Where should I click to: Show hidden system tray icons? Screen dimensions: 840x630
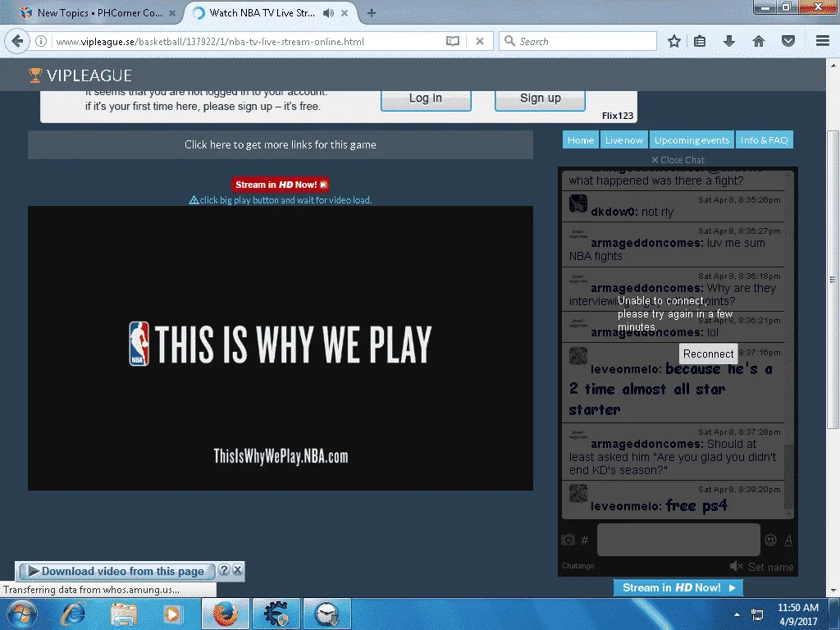pyautogui.click(x=737, y=614)
